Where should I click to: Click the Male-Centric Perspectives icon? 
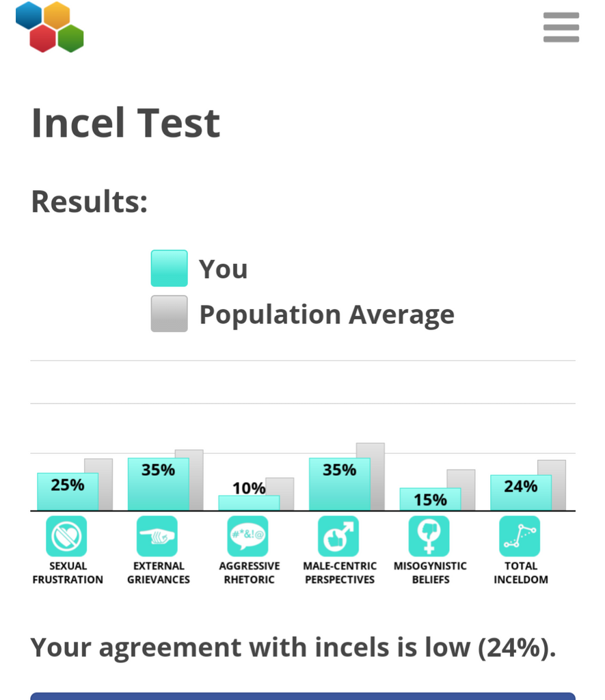[338, 536]
